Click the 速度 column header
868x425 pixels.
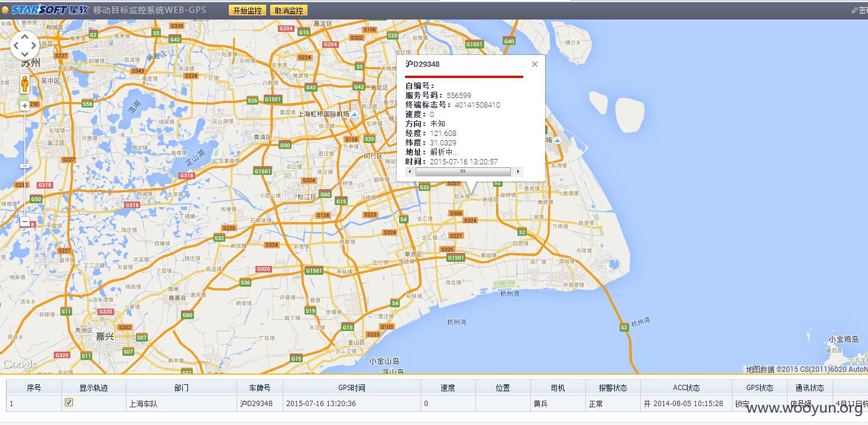(x=448, y=388)
